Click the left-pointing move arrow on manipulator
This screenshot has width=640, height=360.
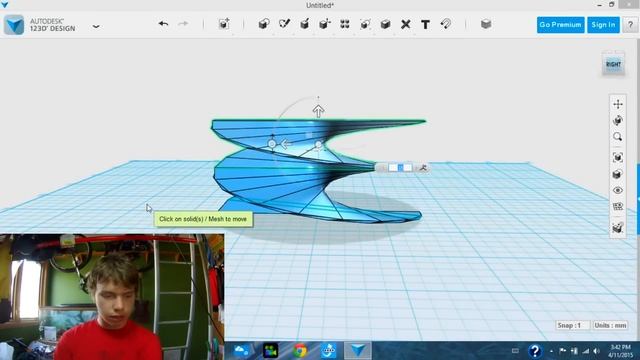tap(286, 144)
